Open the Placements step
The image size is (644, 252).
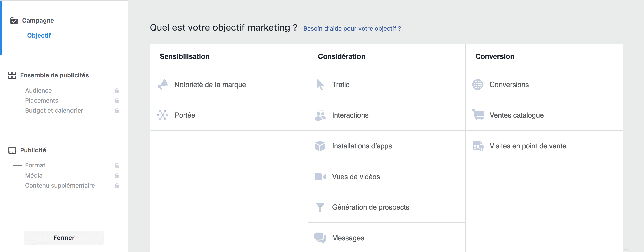(42, 101)
